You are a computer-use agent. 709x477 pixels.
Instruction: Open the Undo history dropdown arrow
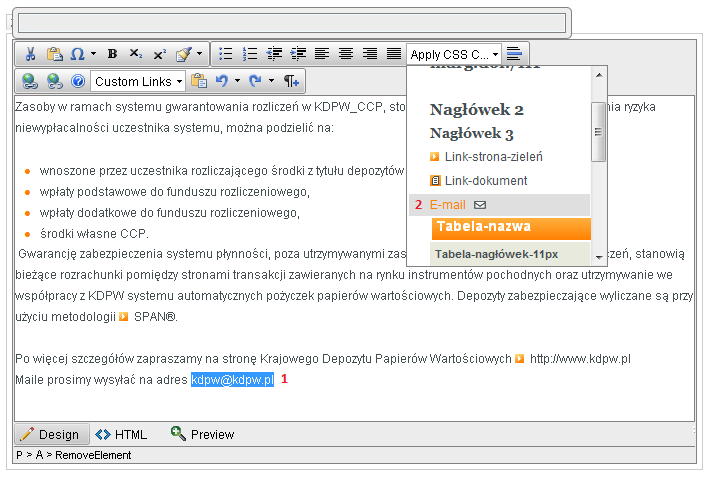(237, 81)
